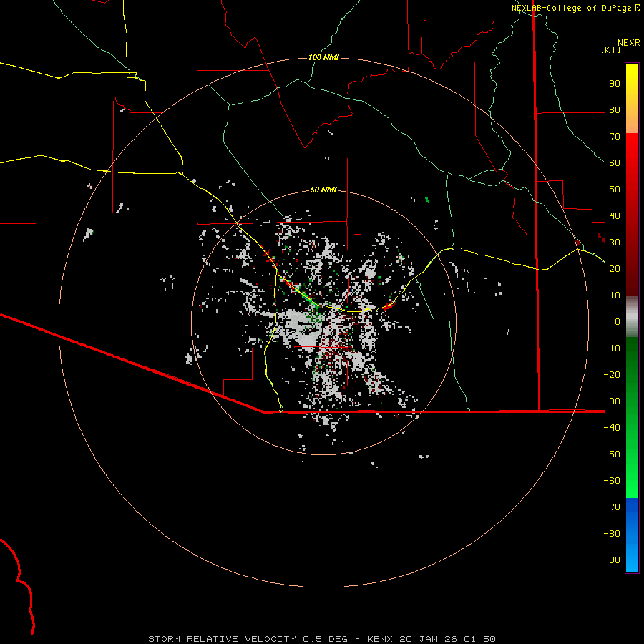Click the 10 value on velocity scale
This screenshot has height=644, width=644.
click(x=615, y=296)
